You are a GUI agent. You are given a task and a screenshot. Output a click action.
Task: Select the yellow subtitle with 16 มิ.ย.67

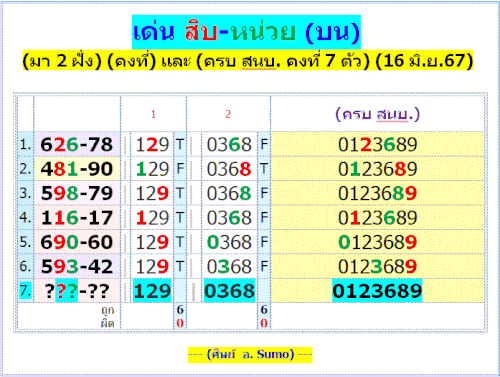pos(248,61)
